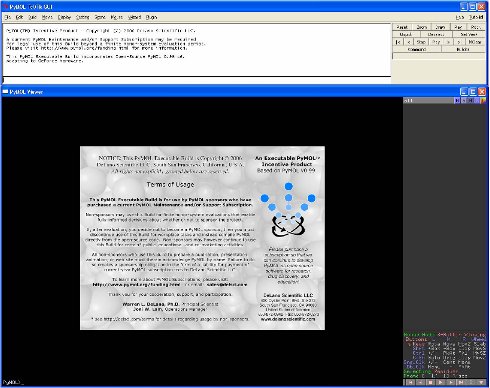Open the Help menu

460,17
